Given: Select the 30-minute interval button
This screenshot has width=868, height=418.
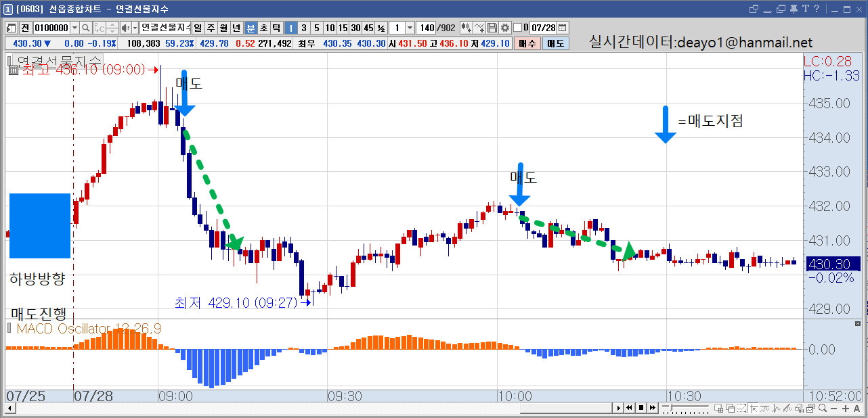Looking at the screenshot, I should (355, 28).
